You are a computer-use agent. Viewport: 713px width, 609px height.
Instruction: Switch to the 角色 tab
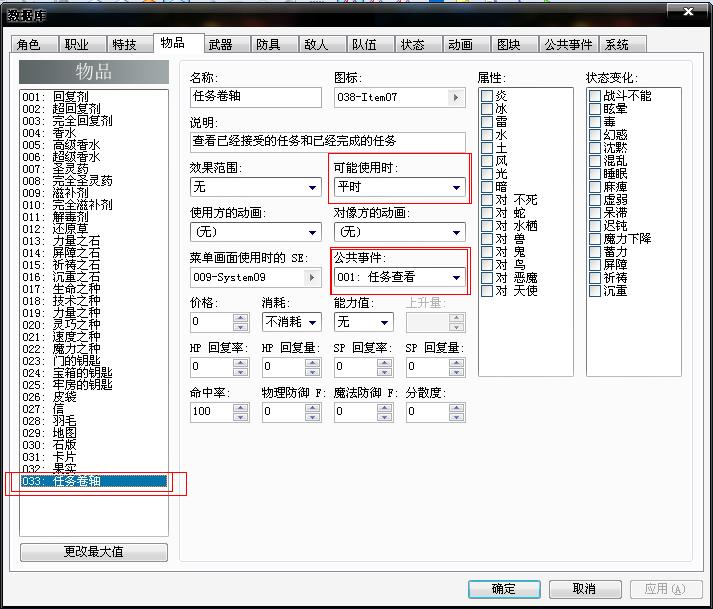coord(34,45)
